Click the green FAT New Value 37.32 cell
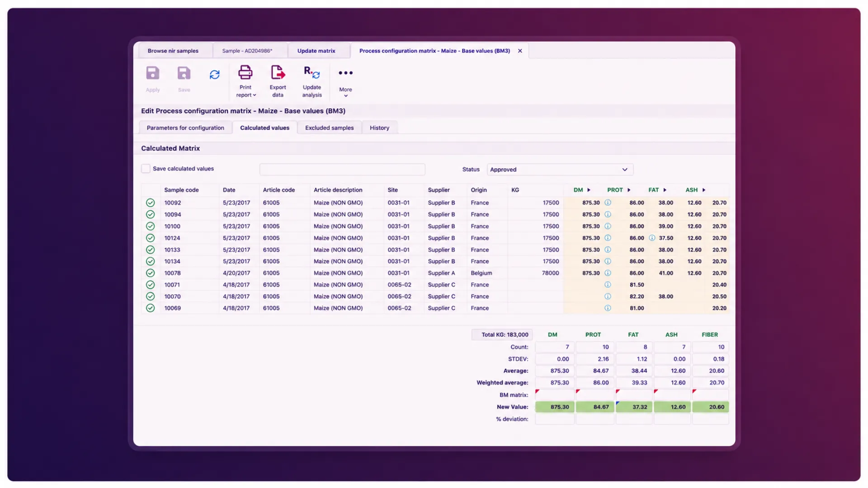The image size is (868, 488). 634,407
